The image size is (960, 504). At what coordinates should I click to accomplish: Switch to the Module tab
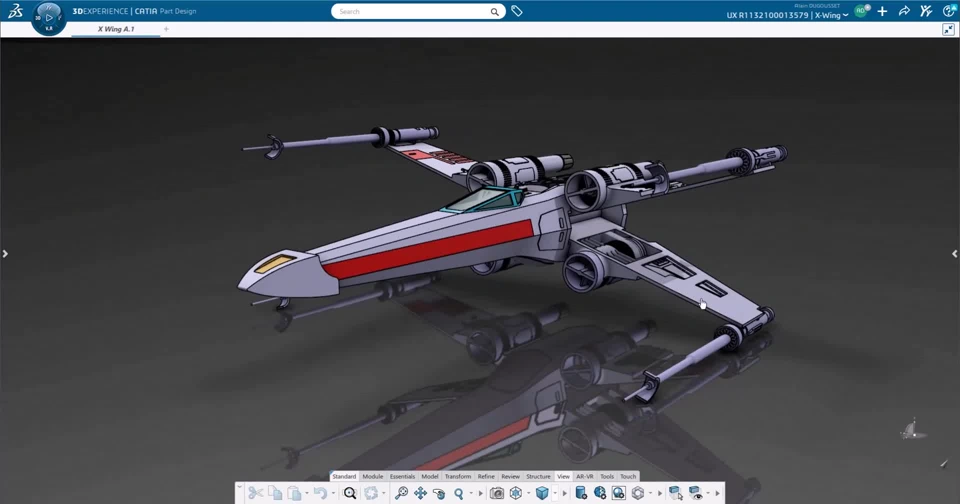(372, 476)
